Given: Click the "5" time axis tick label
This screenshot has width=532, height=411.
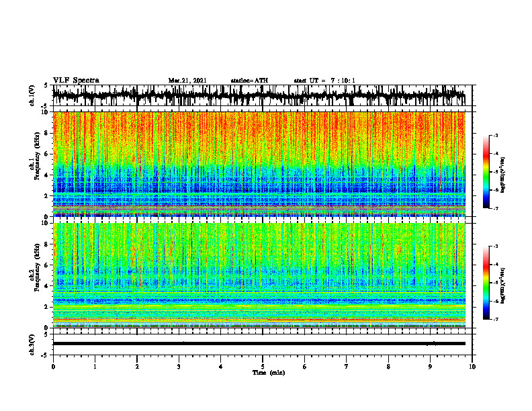Looking at the screenshot, I should click(x=263, y=367).
